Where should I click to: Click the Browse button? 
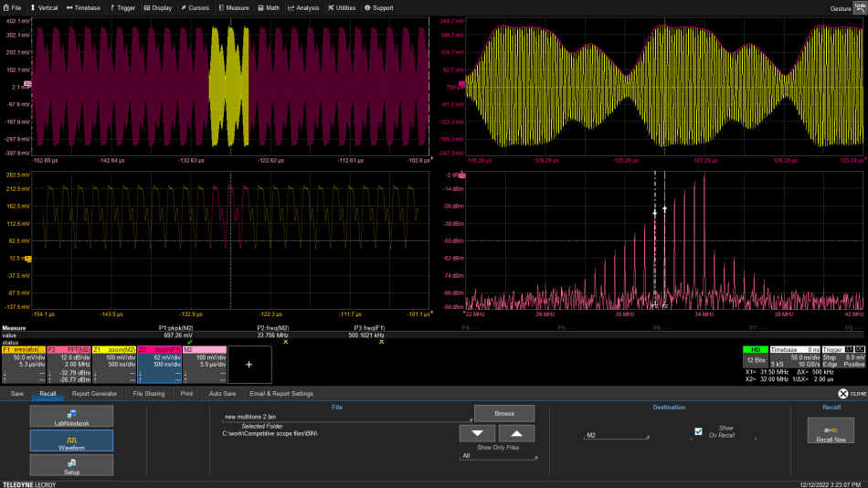(x=504, y=414)
